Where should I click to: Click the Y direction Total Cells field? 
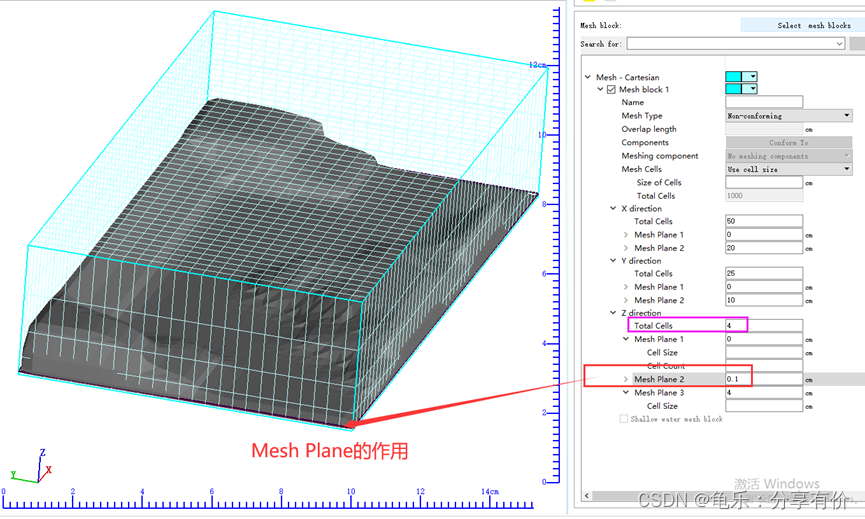click(764, 274)
